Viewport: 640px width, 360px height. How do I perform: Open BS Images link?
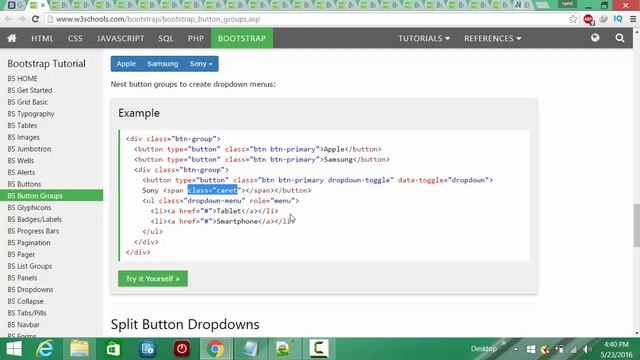(x=24, y=137)
